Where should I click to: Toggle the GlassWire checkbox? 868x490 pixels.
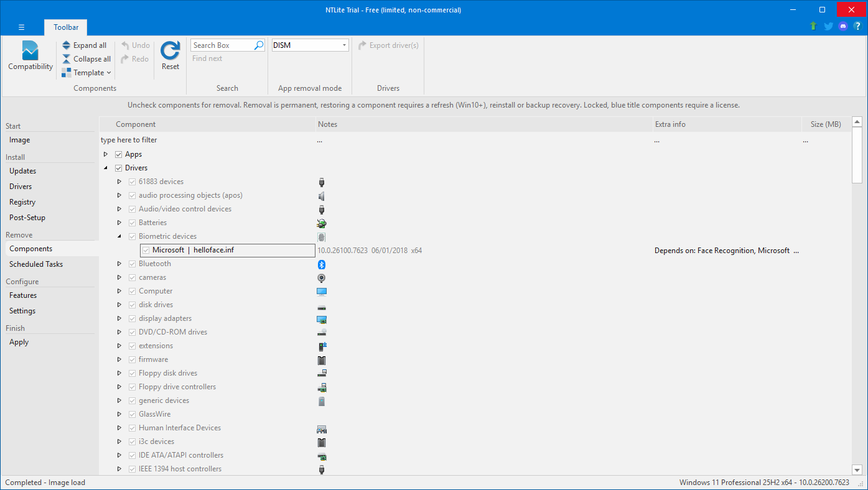pos(132,414)
